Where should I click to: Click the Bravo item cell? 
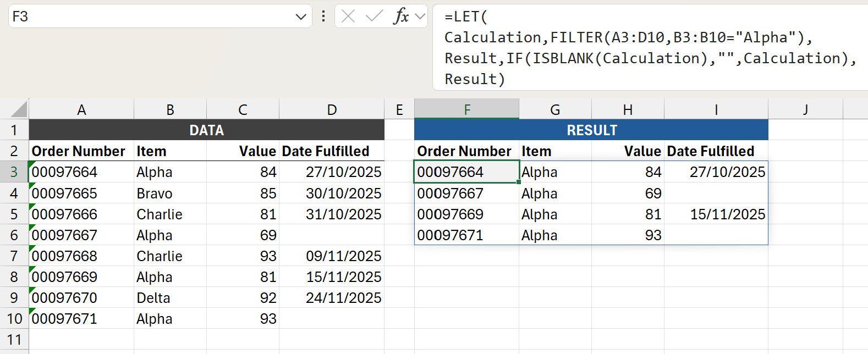171,193
